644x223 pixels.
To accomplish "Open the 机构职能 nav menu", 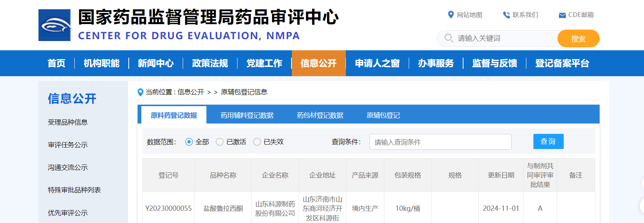I will (102, 63).
